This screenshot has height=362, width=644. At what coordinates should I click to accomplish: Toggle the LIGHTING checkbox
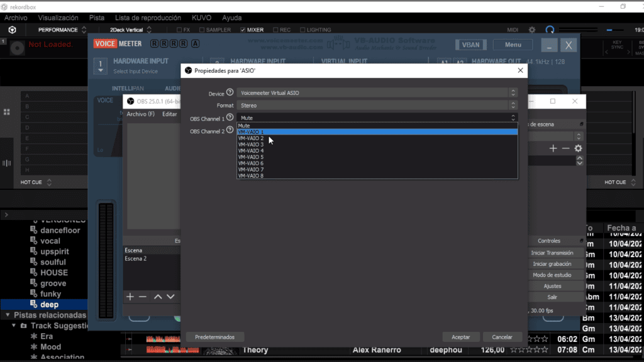(x=303, y=30)
